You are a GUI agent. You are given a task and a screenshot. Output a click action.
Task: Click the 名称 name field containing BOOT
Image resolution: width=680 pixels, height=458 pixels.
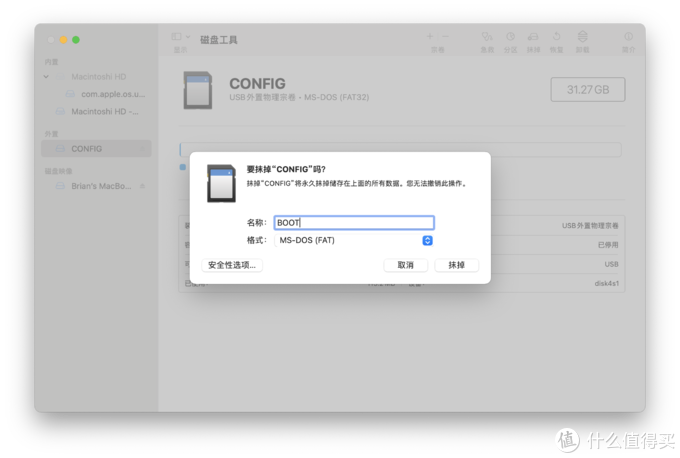354,222
